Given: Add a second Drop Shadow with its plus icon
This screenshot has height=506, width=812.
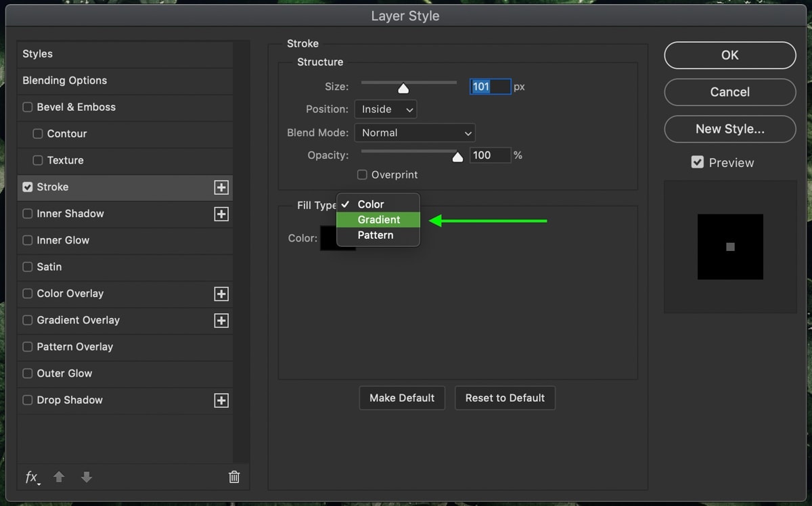Looking at the screenshot, I should [221, 400].
